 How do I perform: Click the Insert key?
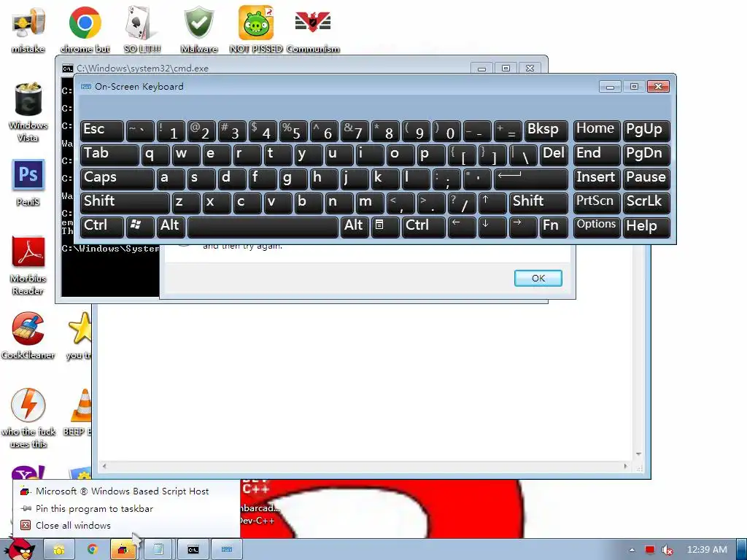point(597,179)
